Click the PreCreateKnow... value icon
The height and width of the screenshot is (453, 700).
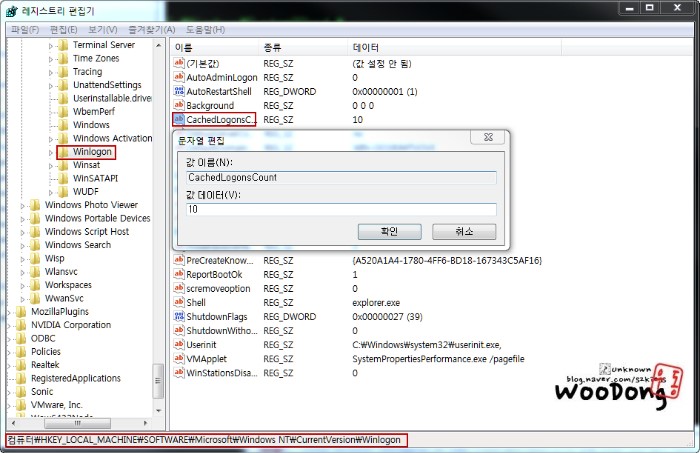point(179,260)
